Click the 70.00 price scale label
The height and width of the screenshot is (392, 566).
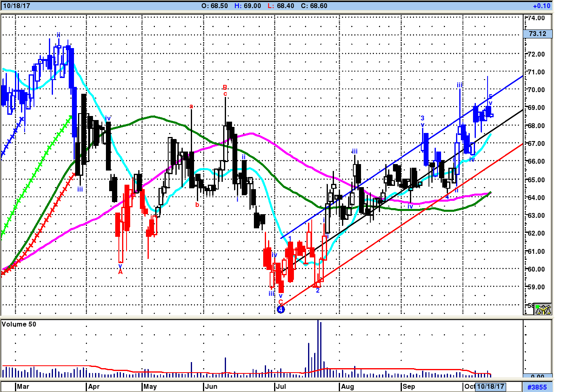(x=536, y=90)
